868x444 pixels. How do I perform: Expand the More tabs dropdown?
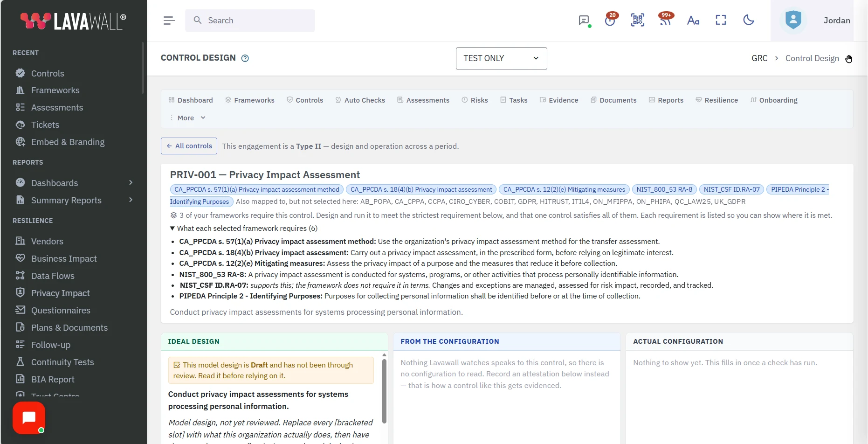coord(187,118)
